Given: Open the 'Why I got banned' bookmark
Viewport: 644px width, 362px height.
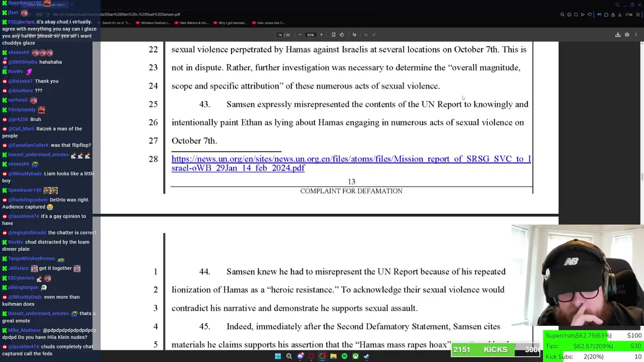Looking at the screenshot, I should [230, 23].
